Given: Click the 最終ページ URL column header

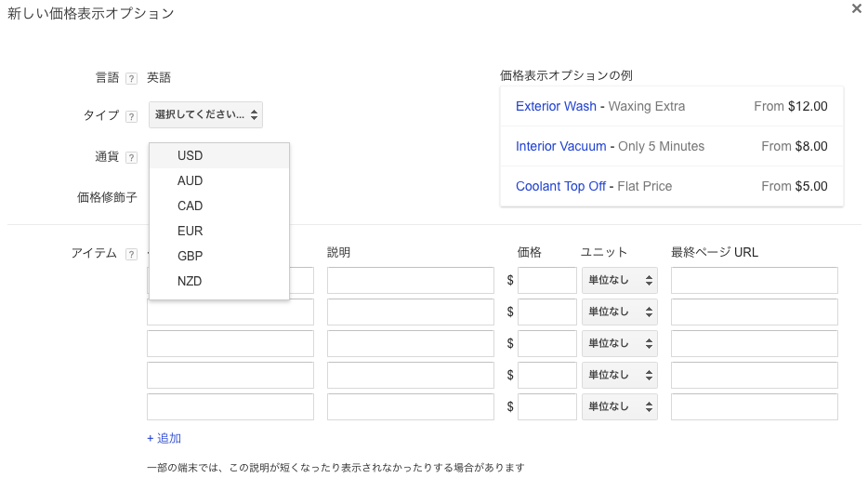Looking at the screenshot, I should 714,253.
